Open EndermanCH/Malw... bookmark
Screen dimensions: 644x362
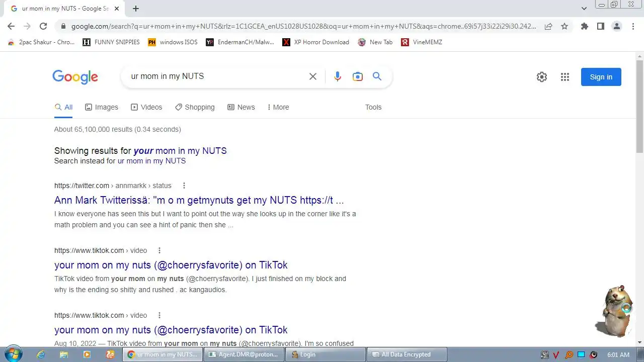240,42
